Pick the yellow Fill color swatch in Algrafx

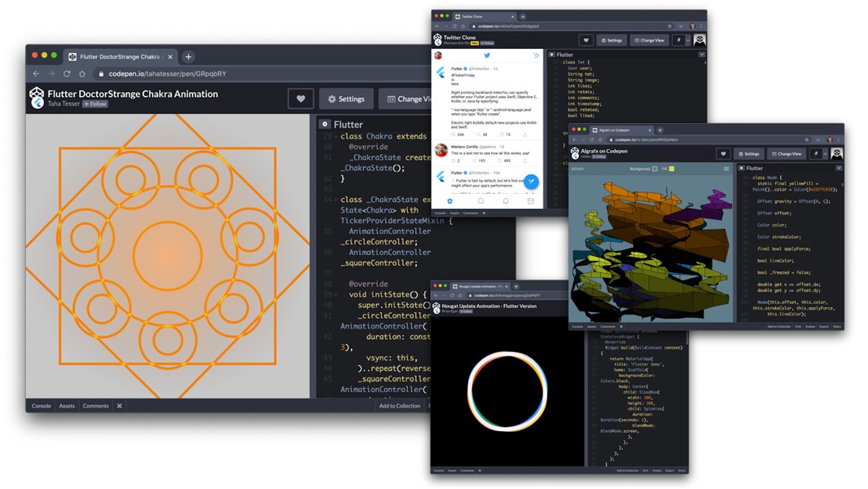671,169
